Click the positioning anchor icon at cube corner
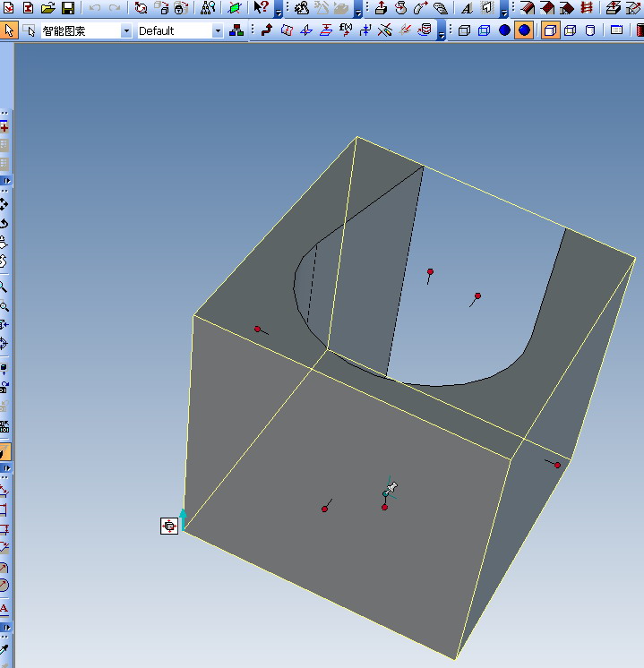The width and height of the screenshot is (644, 668). coord(169,526)
